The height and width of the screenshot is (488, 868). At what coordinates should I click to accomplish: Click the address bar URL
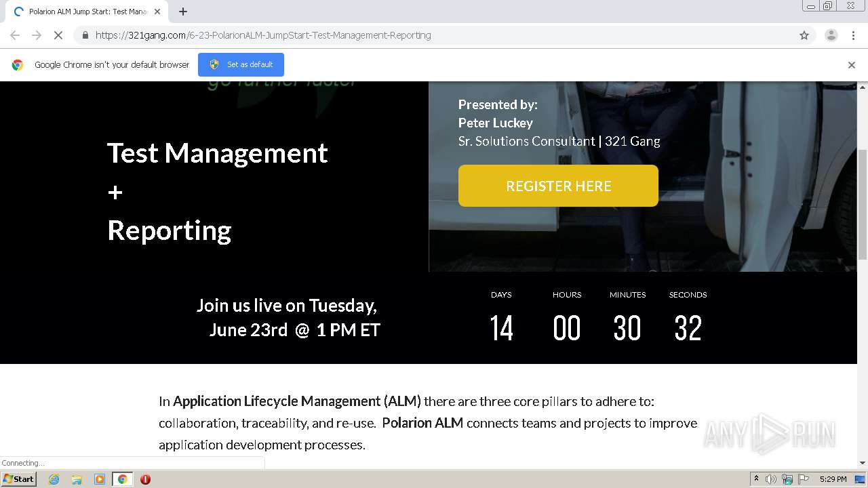(263, 35)
